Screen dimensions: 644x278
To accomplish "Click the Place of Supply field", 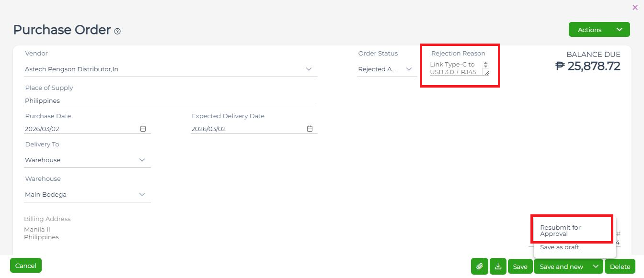I will (171, 101).
